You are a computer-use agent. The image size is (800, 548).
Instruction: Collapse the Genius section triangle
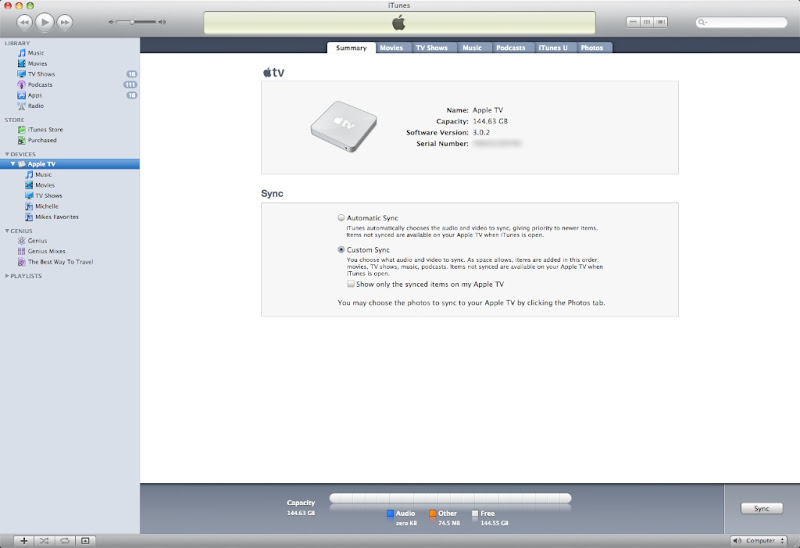(x=7, y=231)
